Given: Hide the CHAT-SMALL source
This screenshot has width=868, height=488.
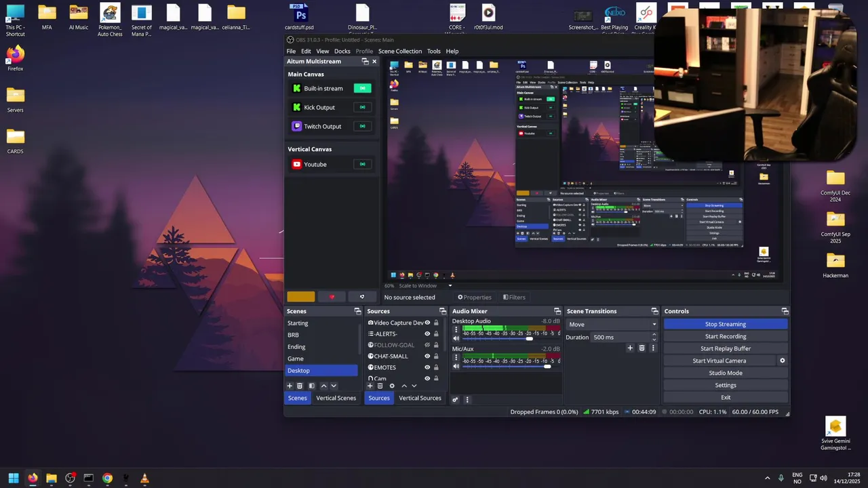Looking at the screenshot, I should pos(427,356).
